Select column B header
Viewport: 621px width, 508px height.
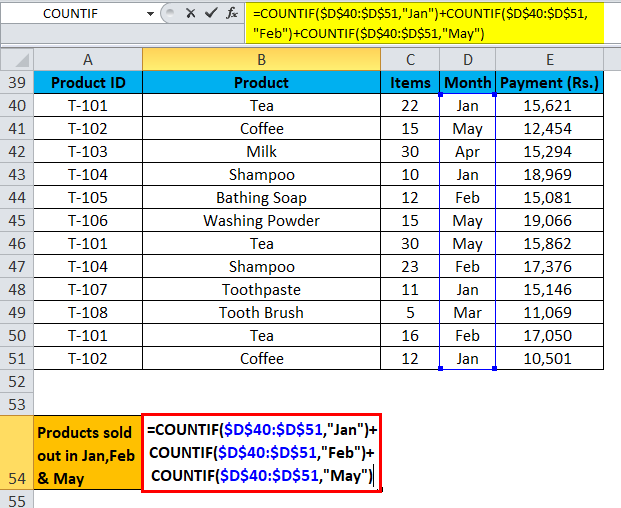point(261,60)
